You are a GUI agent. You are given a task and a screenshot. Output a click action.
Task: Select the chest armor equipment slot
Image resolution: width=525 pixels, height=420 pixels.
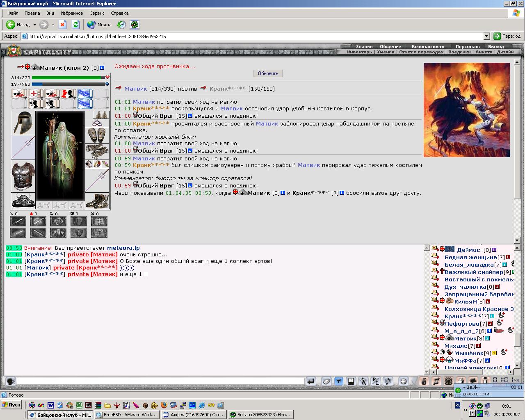pyautogui.click(x=23, y=176)
